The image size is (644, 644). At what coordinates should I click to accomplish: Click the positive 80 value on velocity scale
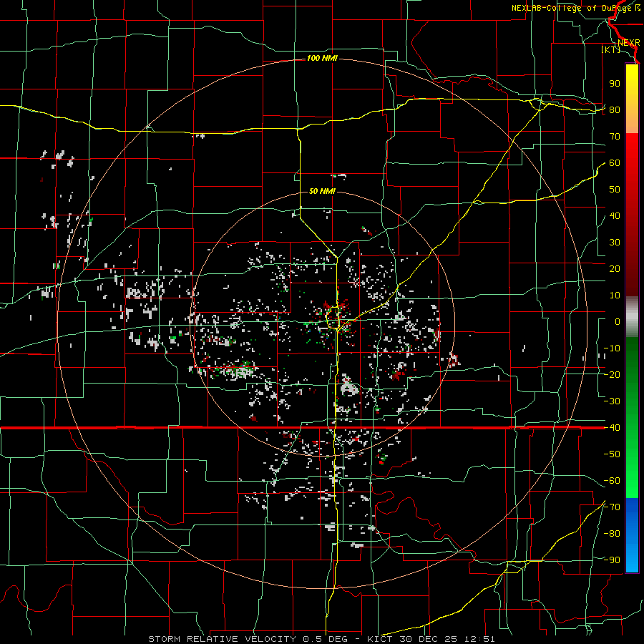click(x=615, y=110)
